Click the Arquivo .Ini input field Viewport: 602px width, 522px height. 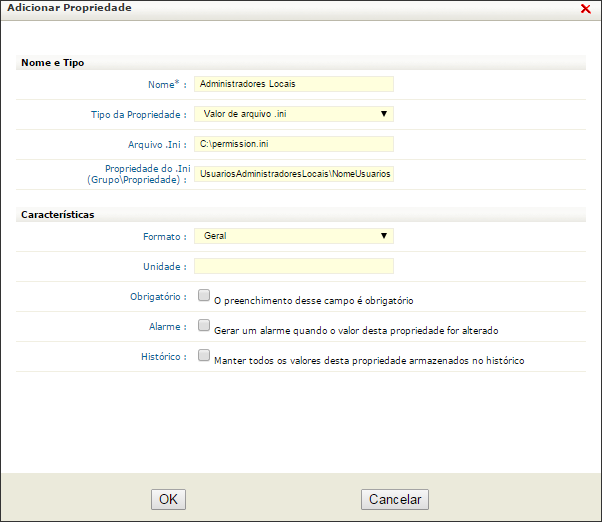pos(294,144)
